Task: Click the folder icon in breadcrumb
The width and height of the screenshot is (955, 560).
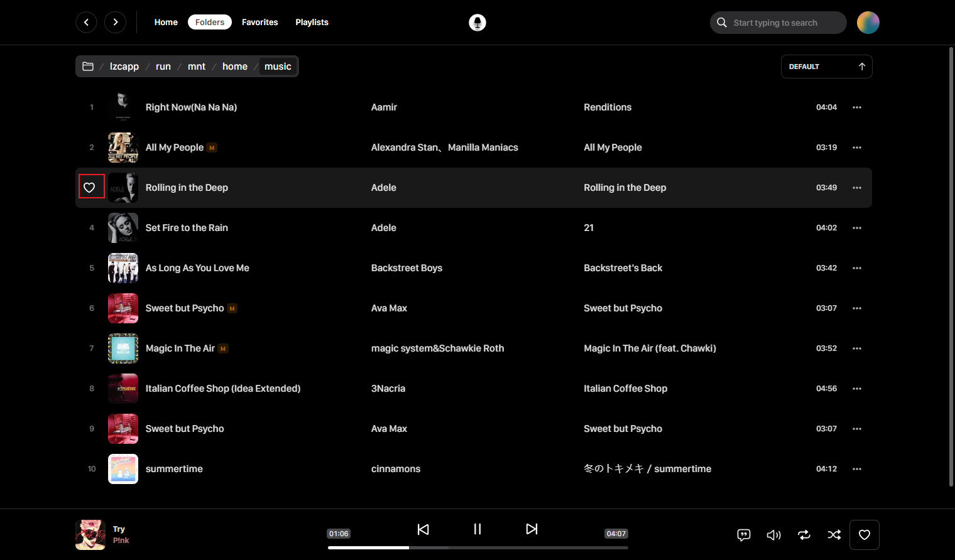Action: tap(88, 67)
